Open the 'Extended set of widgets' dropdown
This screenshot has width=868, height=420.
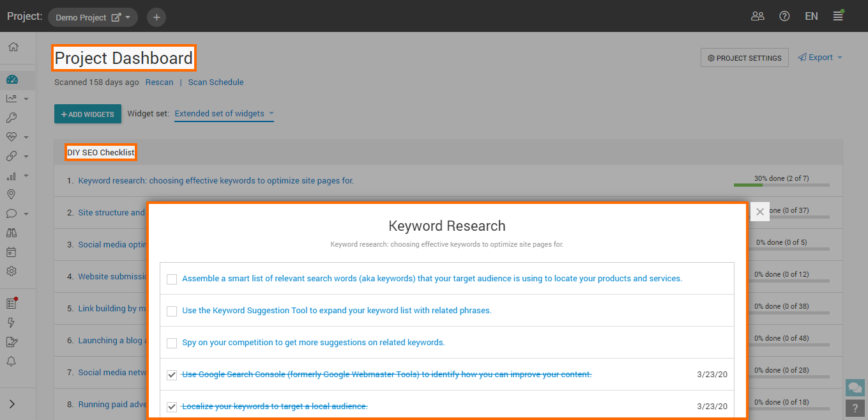(224, 114)
